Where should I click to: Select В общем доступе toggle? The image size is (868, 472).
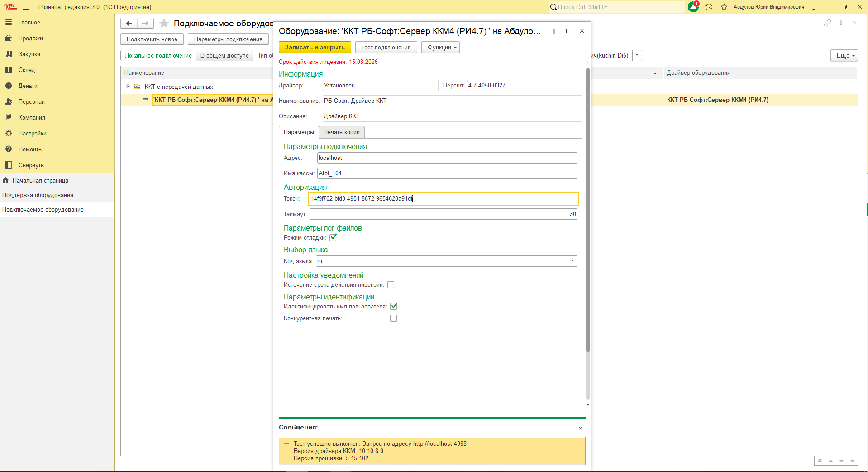tap(224, 55)
